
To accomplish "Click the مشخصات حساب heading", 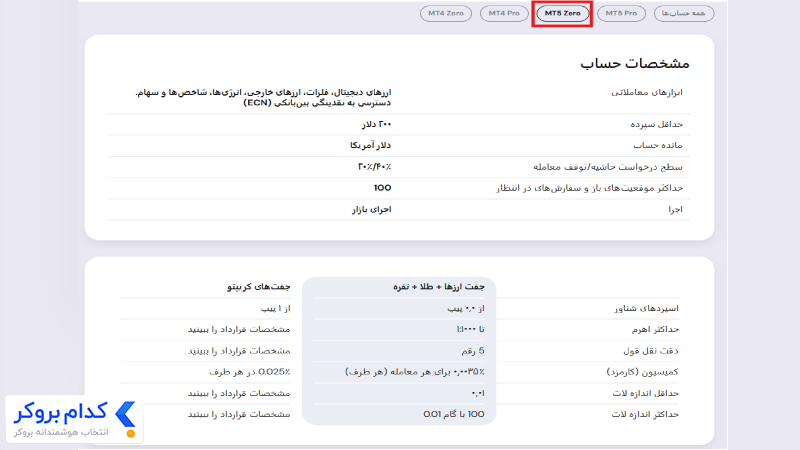I will [635, 63].
